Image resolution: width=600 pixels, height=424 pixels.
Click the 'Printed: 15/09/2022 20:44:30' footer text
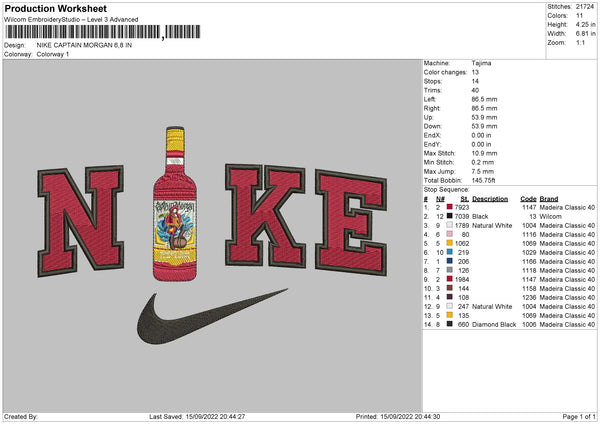398,416
